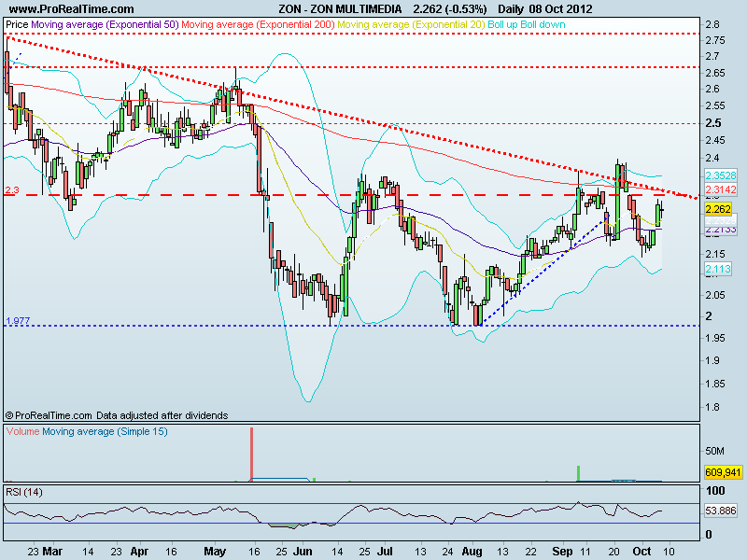Viewport: 747px width, 560px height.
Task: Click the 2.5 price axis label
Action: click(x=713, y=123)
